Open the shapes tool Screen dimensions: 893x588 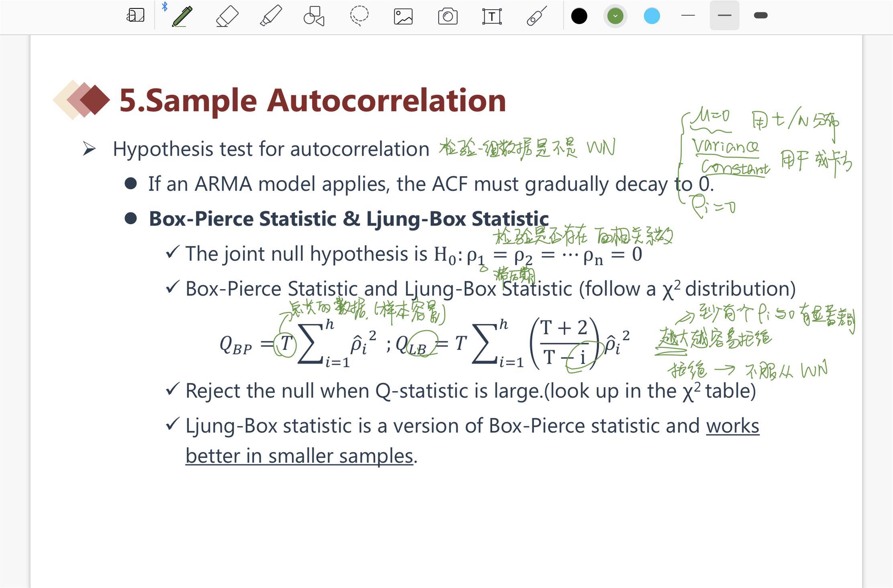(x=314, y=16)
